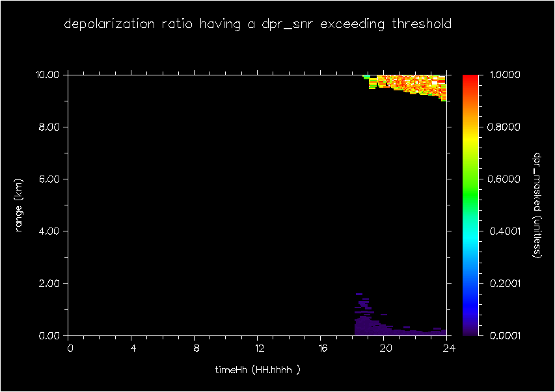Click the 4.00 range tick label
The width and height of the screenshot is (555, 392).
[x=49, y=231]
